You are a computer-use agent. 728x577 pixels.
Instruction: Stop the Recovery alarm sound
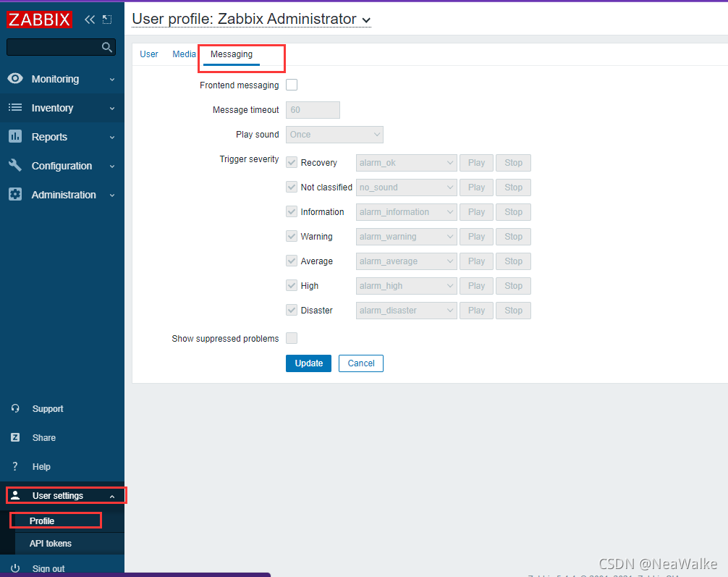(514, 163)
